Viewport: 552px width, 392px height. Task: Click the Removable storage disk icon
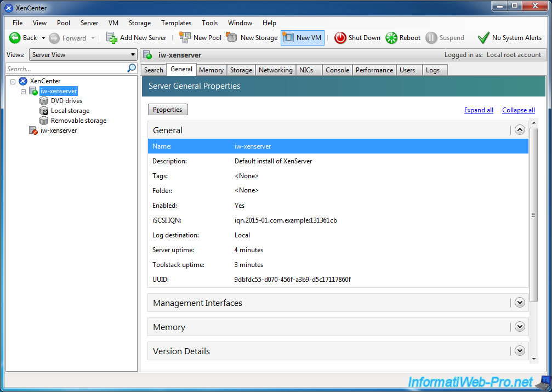(x=44, y=121)
